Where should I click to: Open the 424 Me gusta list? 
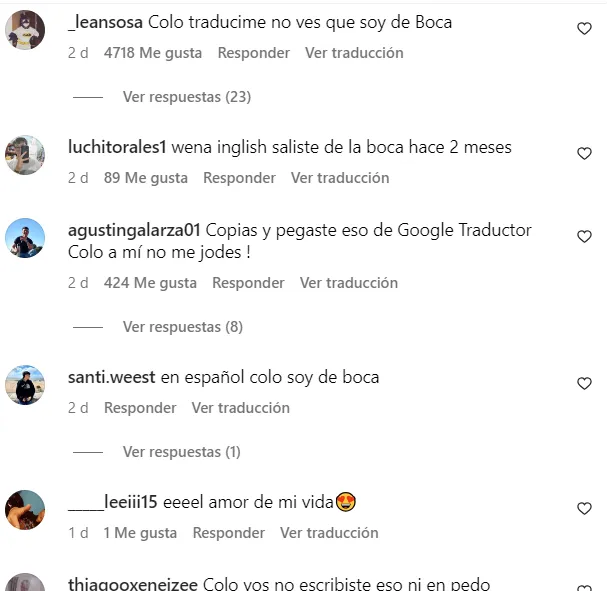click(150, 283)
